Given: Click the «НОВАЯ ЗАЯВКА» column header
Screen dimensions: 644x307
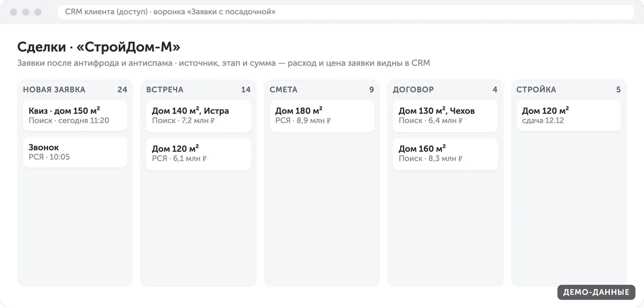Looking at the screenshot, I should (x=54, y=90).
